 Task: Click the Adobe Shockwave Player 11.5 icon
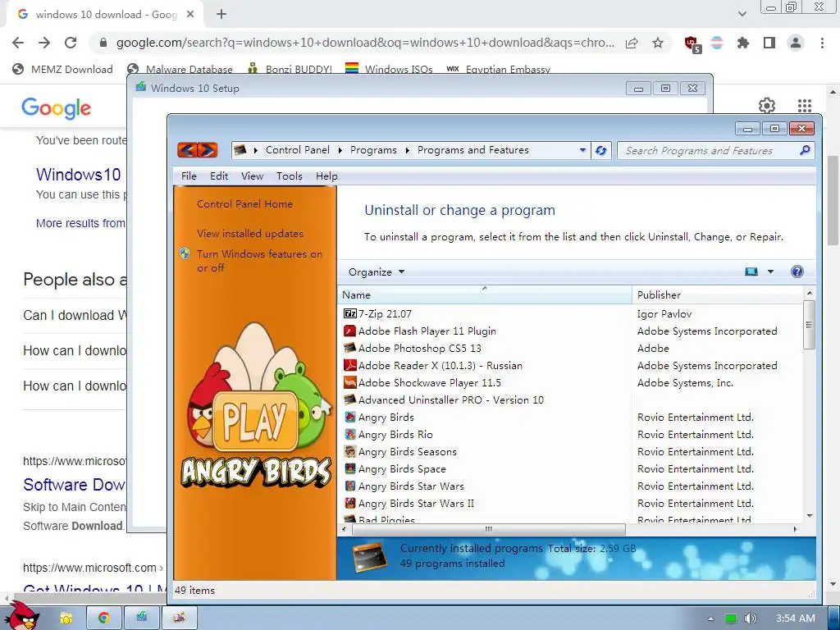tap(349, 382)
